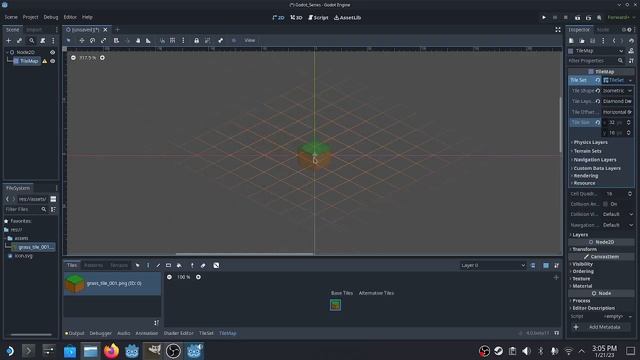Switch to the Script workspace
Viewport: 640px width, 360px height.
[x=318, y=18]
